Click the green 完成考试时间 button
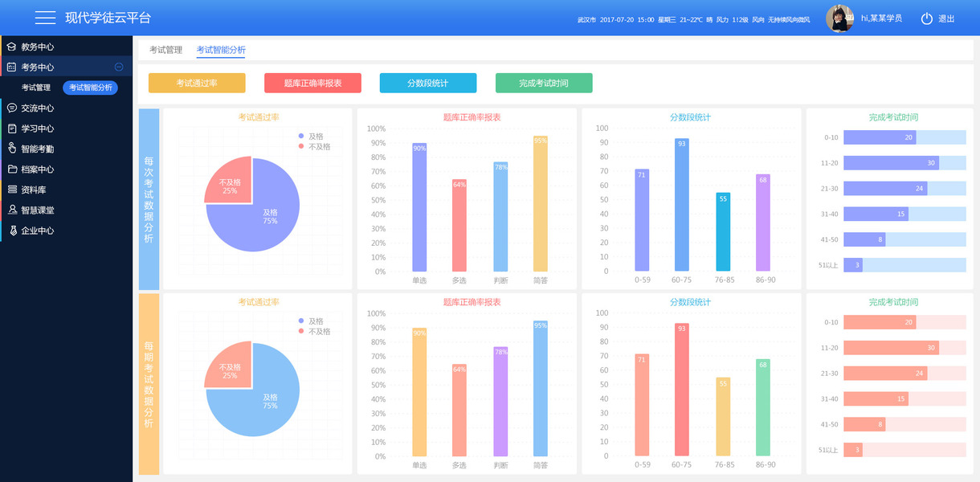 (544, 83)
